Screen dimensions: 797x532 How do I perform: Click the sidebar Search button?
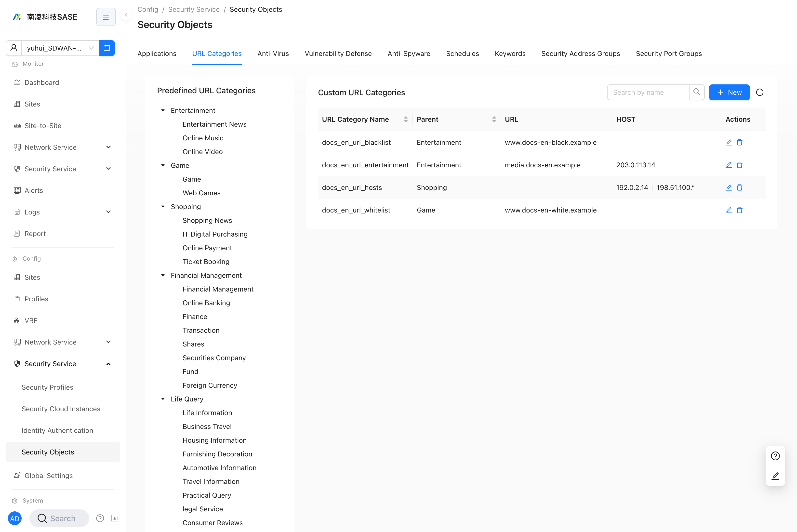coord(59,519)
